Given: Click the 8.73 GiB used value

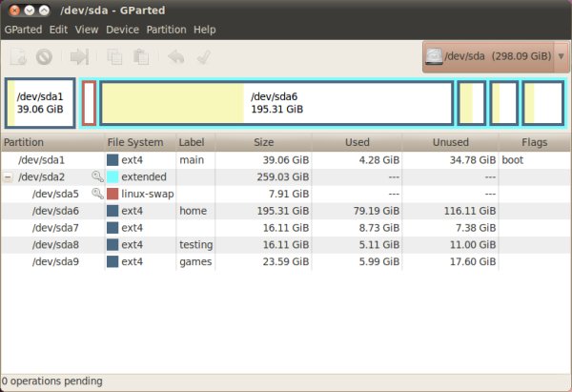Looking at the screenshot, I should 379,228.
